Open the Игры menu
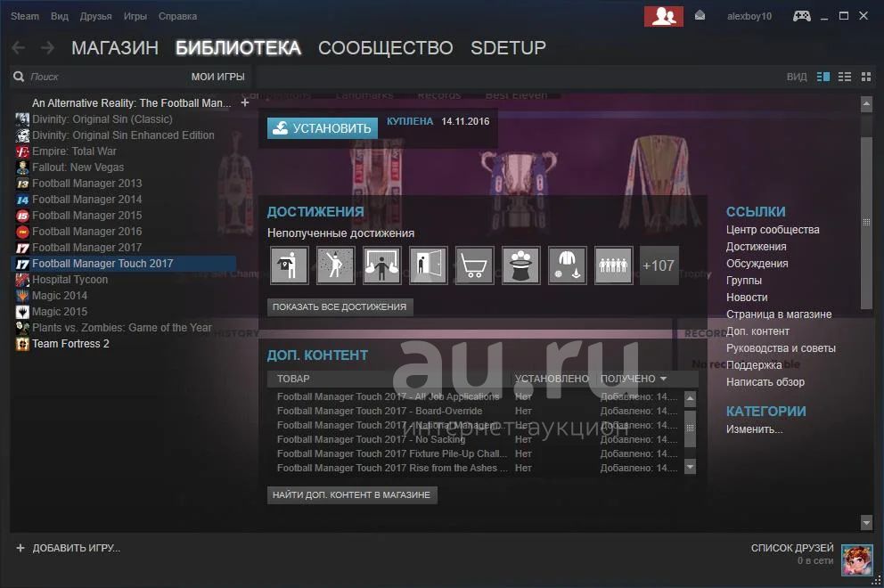The image size is (884, 588). point(135,16)
